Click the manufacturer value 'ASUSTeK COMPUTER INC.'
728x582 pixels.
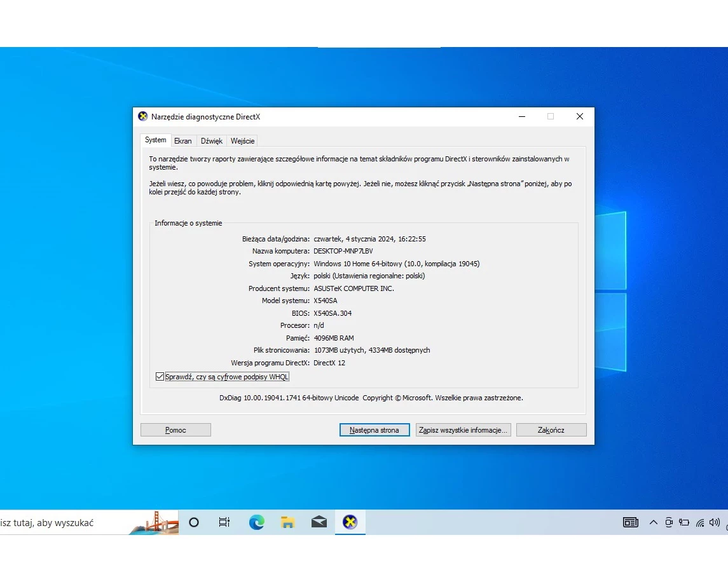pyautogui.click(x=354, y=288)
